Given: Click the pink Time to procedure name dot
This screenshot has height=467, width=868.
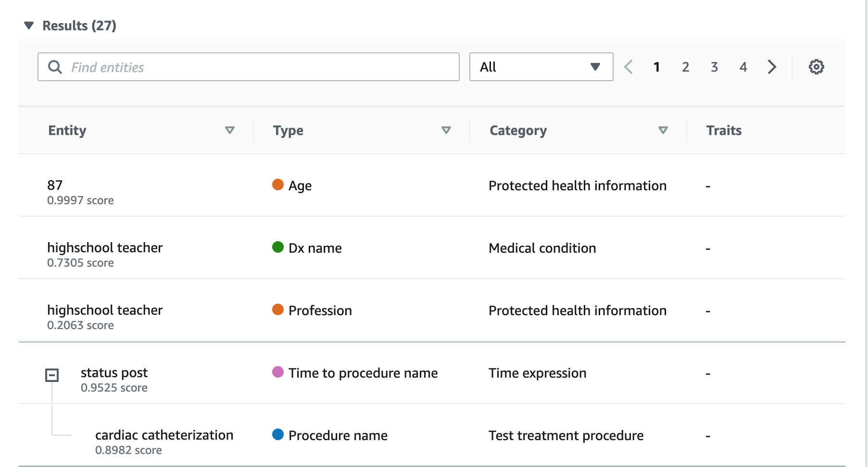Looking at the screenshot, I should pos(278,372).
